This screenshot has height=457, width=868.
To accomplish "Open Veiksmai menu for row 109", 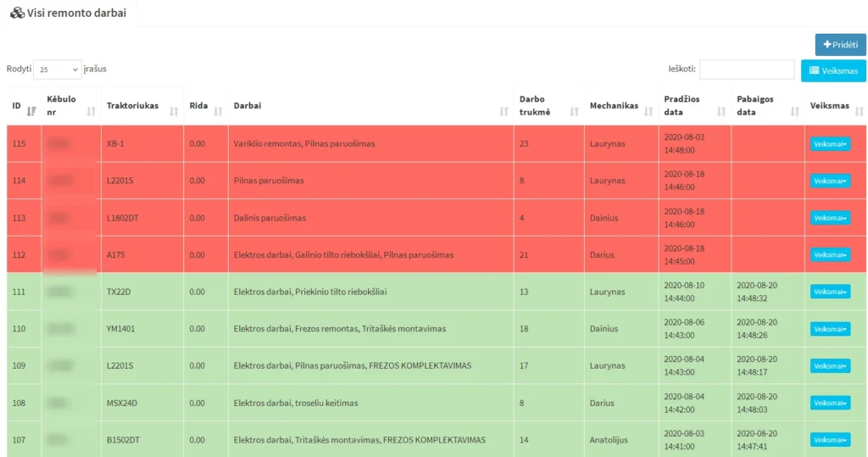I will pos(830,366).
